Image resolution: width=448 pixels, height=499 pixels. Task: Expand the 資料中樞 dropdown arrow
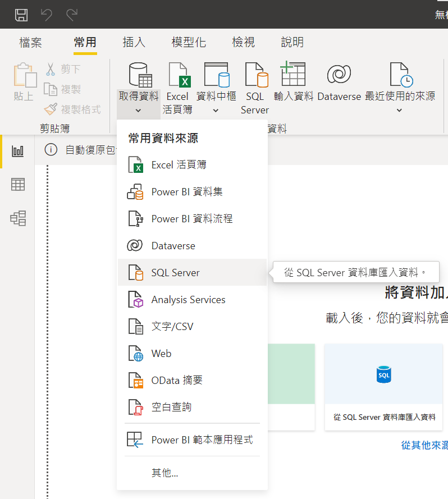click(x=216, y=111)
